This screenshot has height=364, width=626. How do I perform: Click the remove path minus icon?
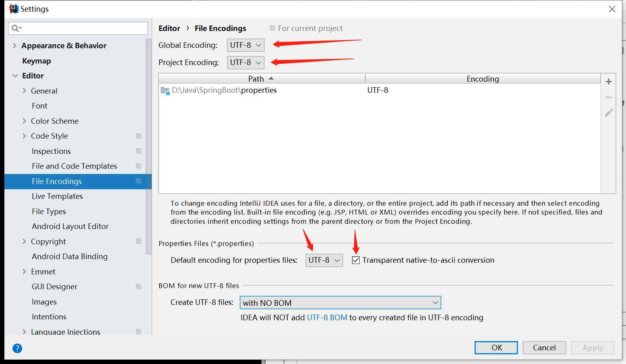coord(609,97)
